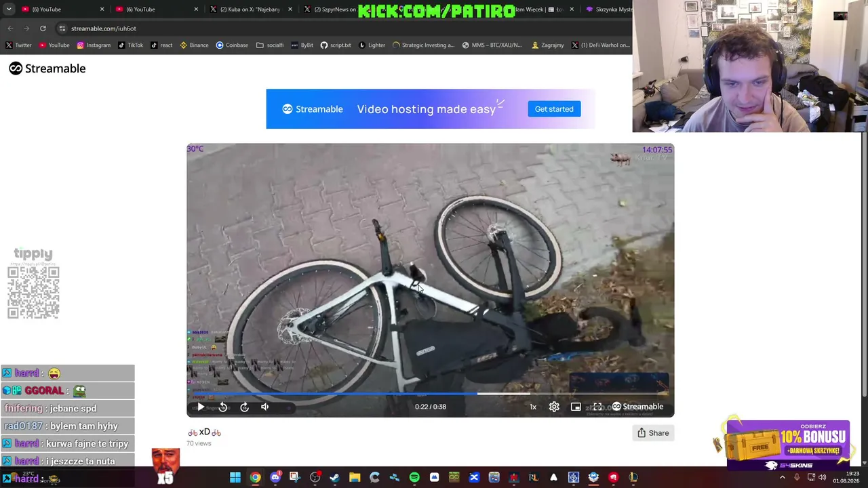The width and height of the screenshot is (868, 488).
Task: Click the Get started button
Action: pyautogui.click(x=554, y=109)
